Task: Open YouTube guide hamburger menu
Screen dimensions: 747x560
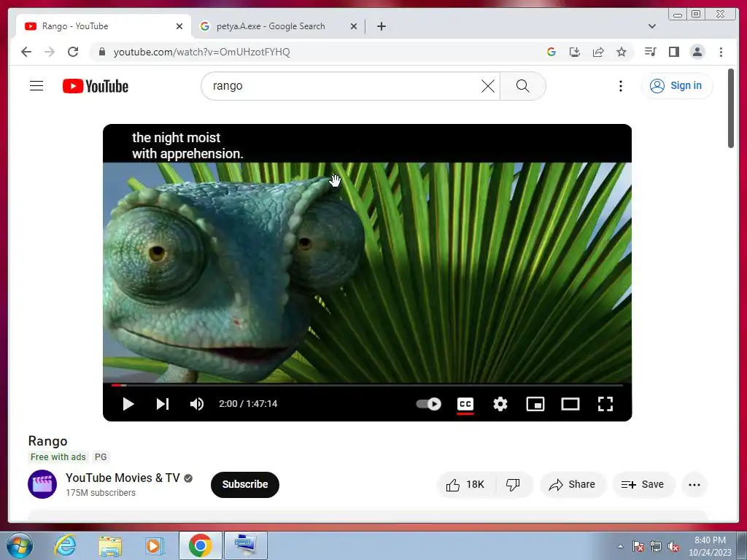Action: coord(36,86)
